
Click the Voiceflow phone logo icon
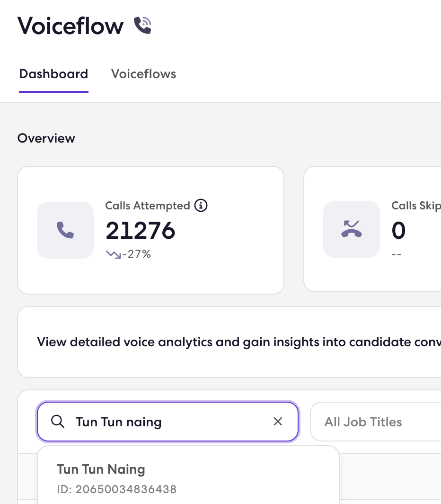click(142, 26)
